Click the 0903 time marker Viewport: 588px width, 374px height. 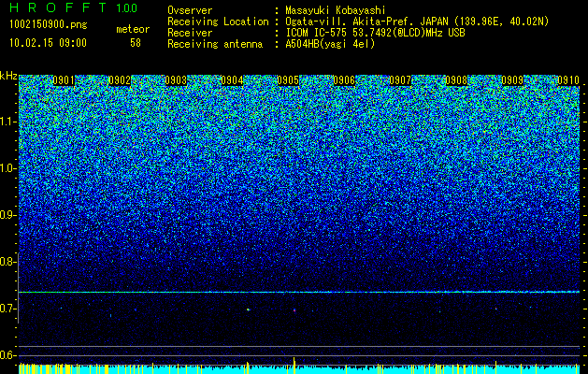[x=176, y=80]
